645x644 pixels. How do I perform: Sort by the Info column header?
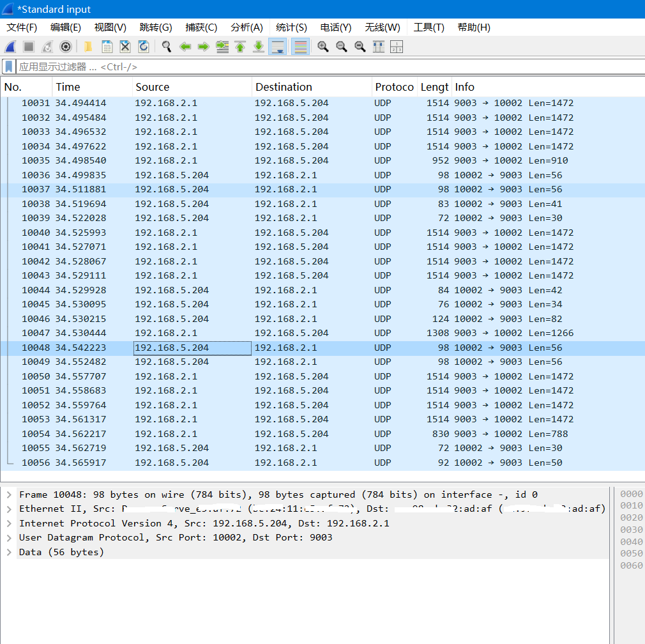pyautogui.click(x=548, y=87)
